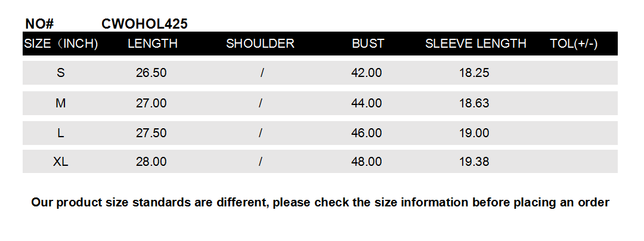Viewport: 644px width, 241px height.
Task: Click the LENGTH column header
Action: [153, 44]
